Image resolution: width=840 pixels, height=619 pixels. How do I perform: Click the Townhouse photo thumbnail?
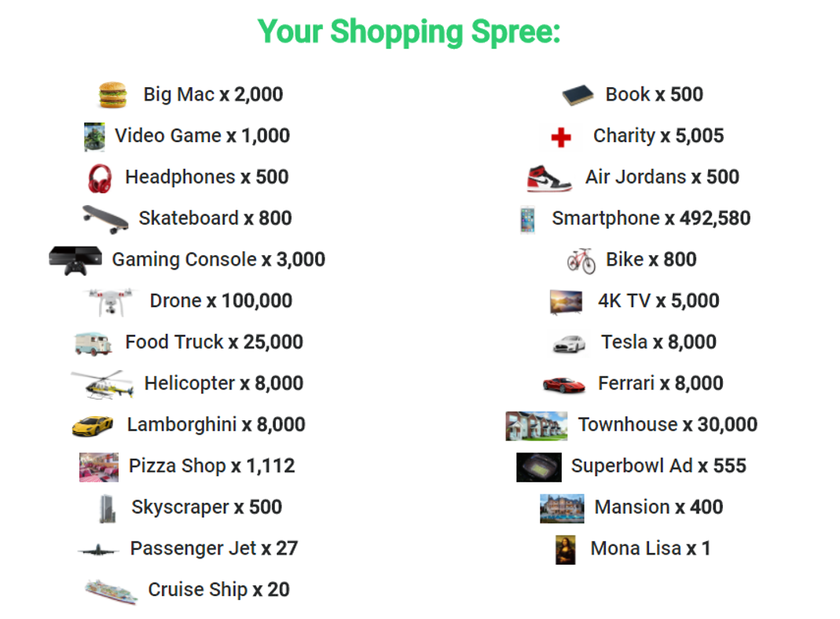[536, 426]
